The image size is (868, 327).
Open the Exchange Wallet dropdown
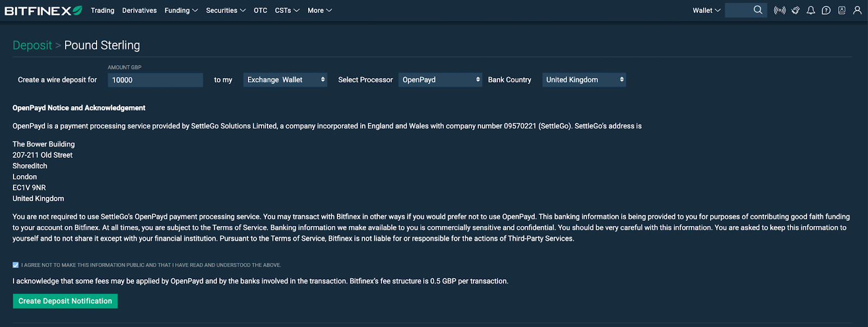coord(285,80)
